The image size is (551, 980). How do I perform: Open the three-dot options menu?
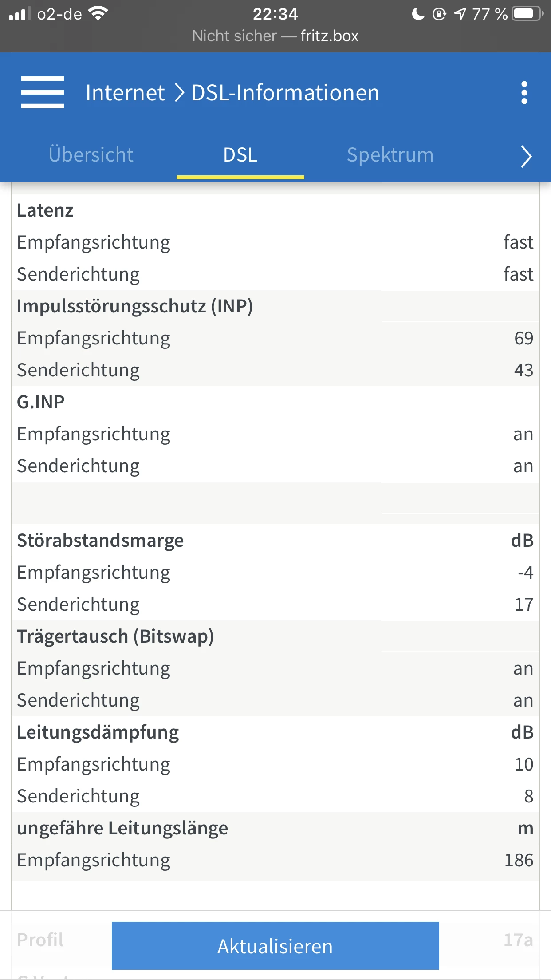coord(524,93)
